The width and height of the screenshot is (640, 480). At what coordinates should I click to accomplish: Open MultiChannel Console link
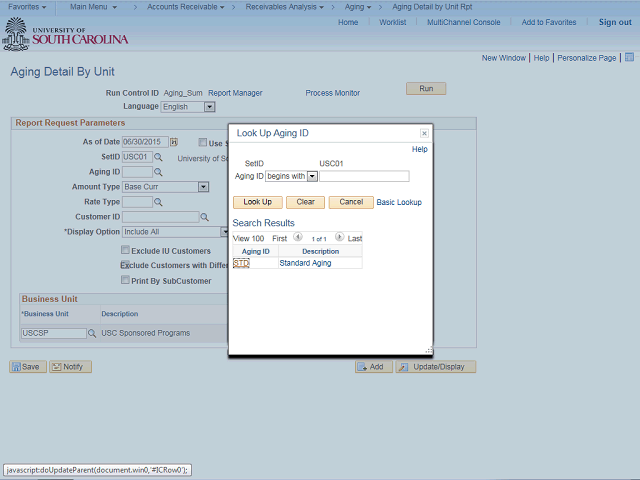464,22
